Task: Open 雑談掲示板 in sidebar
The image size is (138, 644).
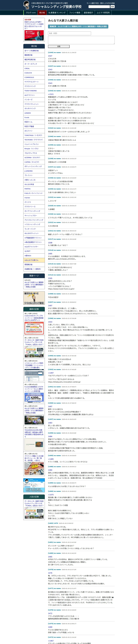Action: pos(34,55)
